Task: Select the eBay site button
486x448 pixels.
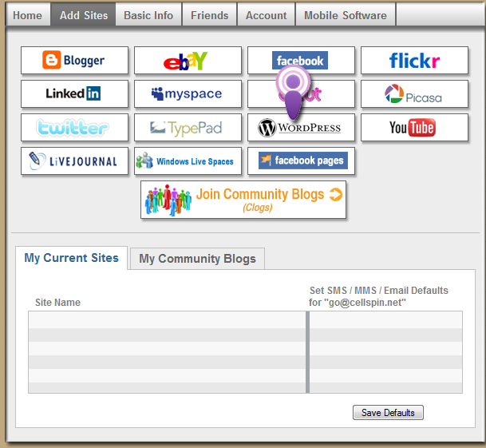Action: coord(188,60)
